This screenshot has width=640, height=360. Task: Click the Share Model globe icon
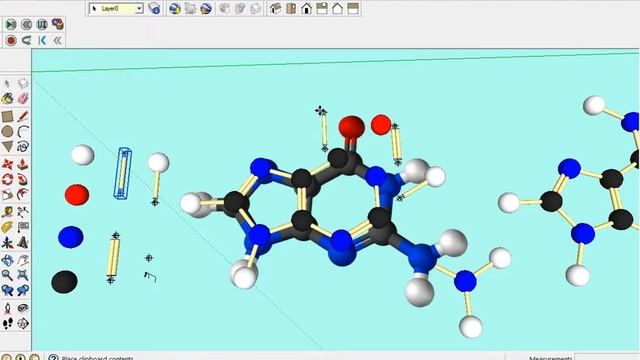click(206, 9)
